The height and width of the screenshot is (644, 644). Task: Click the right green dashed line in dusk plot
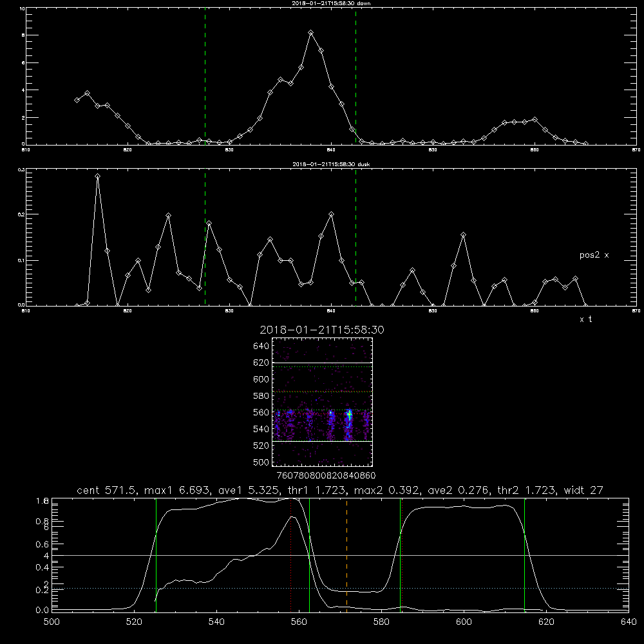pos(355,238)
